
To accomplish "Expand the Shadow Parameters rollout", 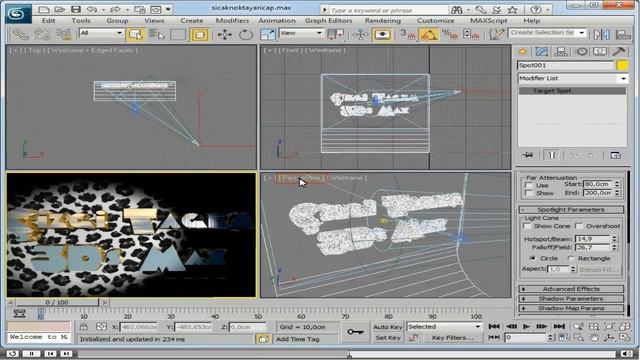I will click(571, 299).
